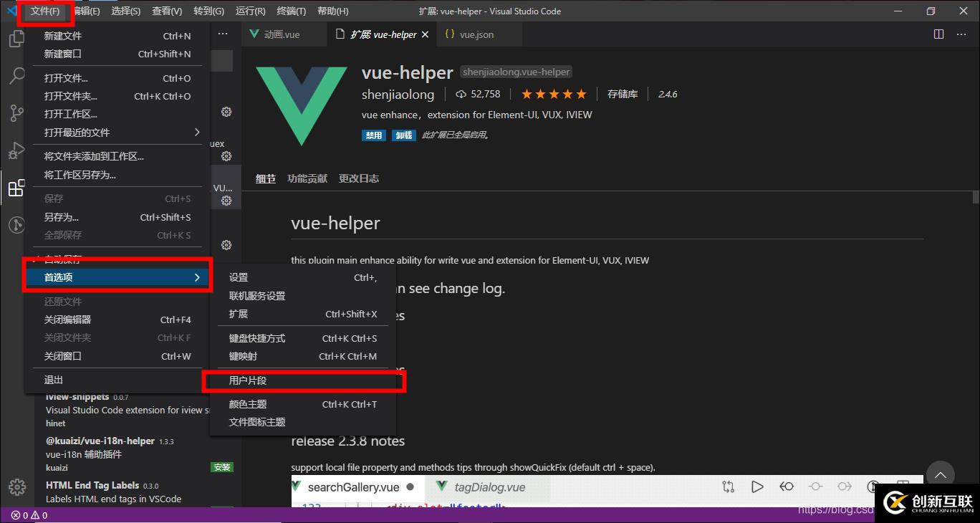Open the 帮助(H) menu
The image size is (980, 523).
pyautogui.click(x=332, y=11)
